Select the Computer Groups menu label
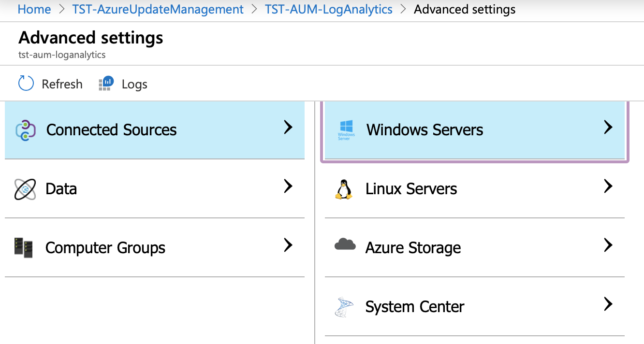Viewport: 644px width, 344px height. 105,248
